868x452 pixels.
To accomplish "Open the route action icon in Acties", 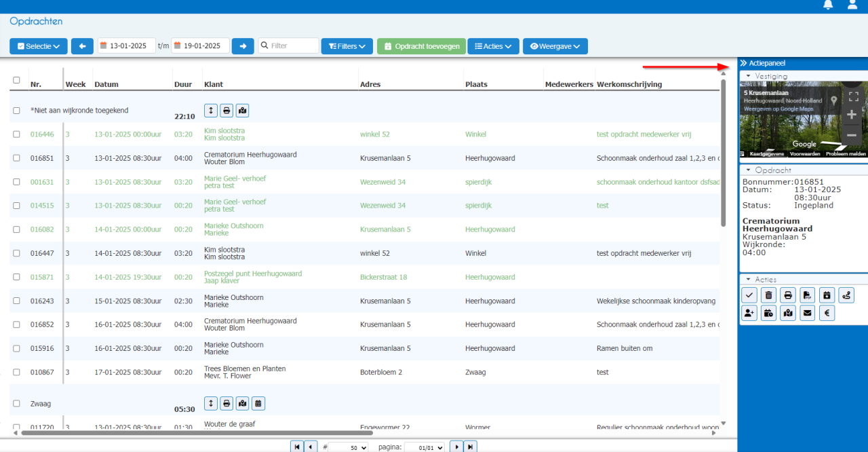I will tap(846, 295).
